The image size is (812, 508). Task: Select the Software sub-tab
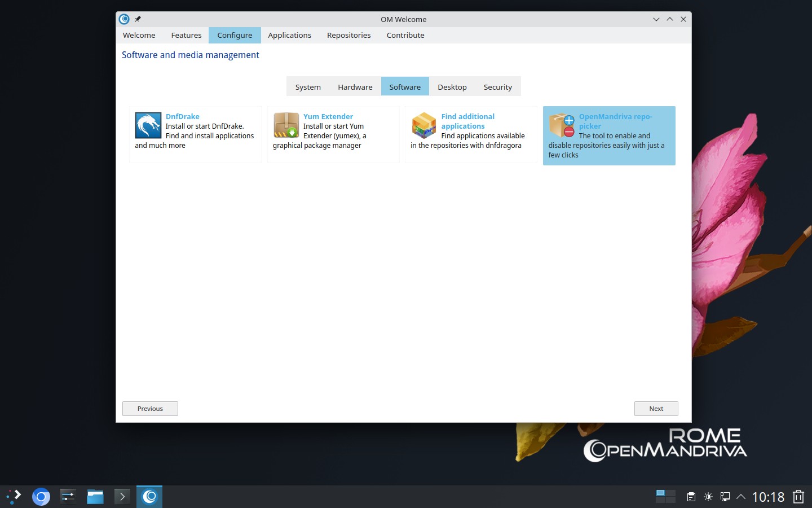coord(405,87)
